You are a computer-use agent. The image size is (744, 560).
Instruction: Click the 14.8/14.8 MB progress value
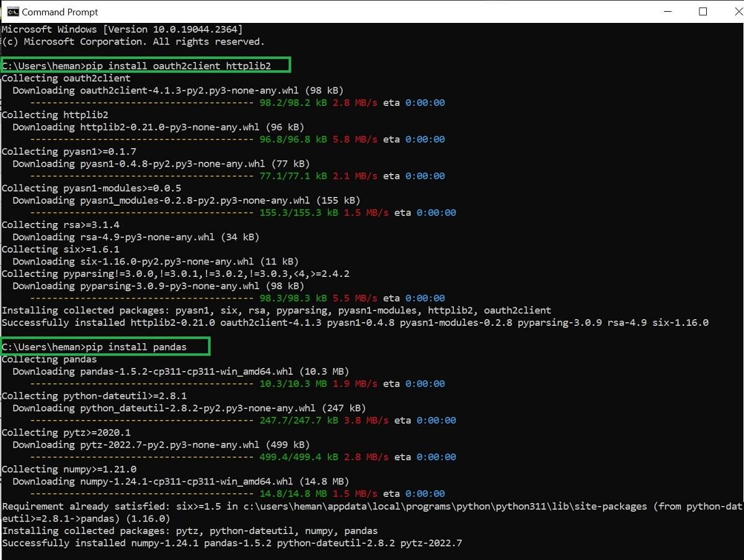point(293,494)
